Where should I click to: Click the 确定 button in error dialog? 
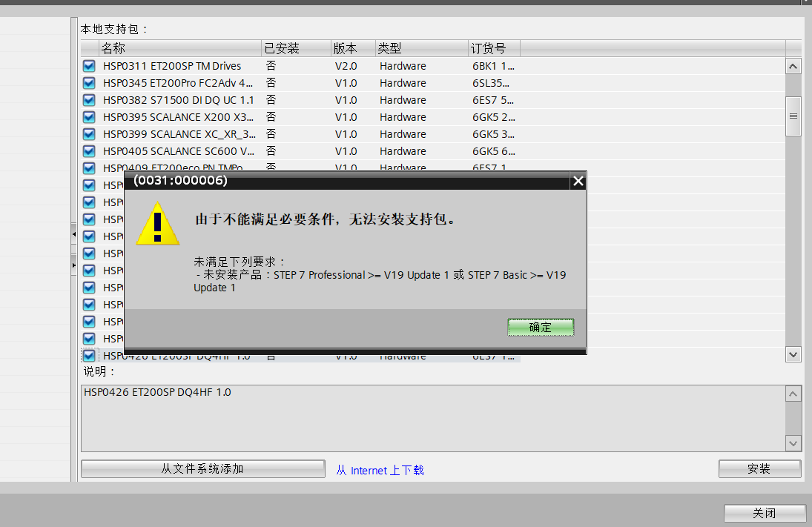click(541, 327)
